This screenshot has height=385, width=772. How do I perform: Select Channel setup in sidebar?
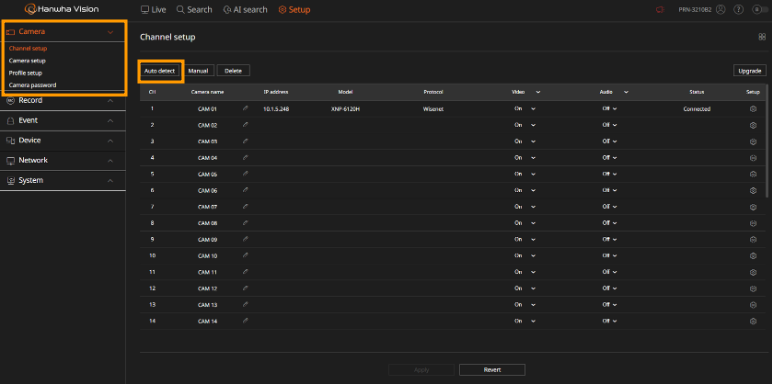click(28, 49)
